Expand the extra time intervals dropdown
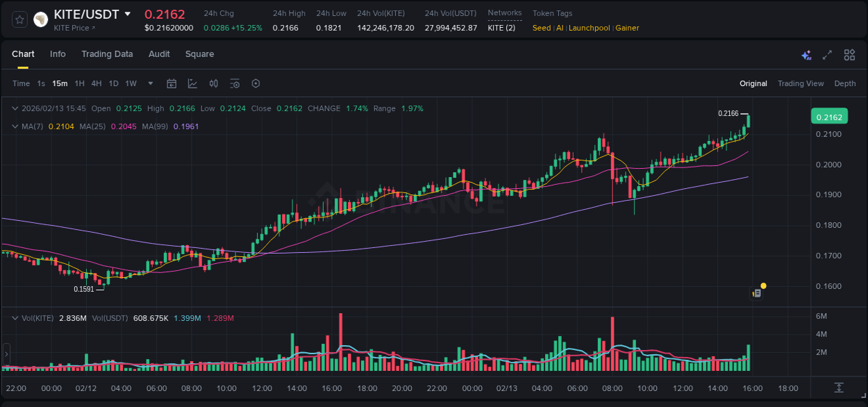The image size is (868, 407). [x=149, y=83]
